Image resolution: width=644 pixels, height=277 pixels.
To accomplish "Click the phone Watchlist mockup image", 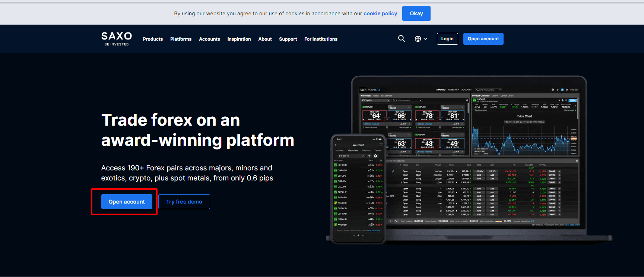I will [x=358, y=189].
